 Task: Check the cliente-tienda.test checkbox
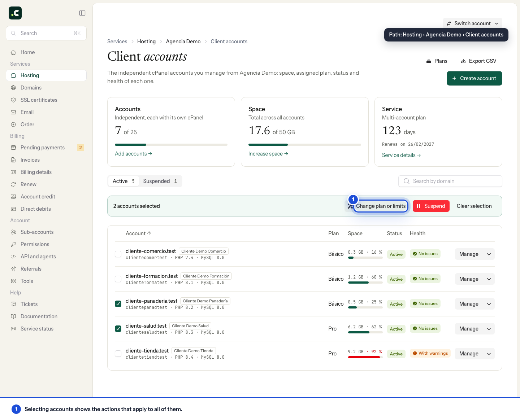click(118, 354)
